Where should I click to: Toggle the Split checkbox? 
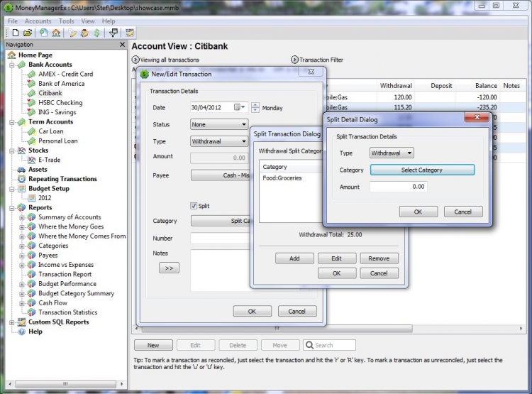tap(194, 205)
